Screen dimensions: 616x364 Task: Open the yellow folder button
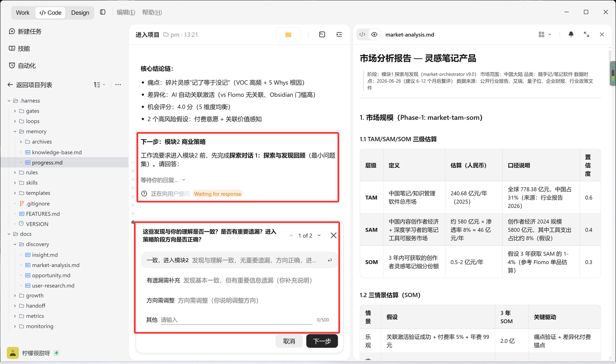pos(288,35)
